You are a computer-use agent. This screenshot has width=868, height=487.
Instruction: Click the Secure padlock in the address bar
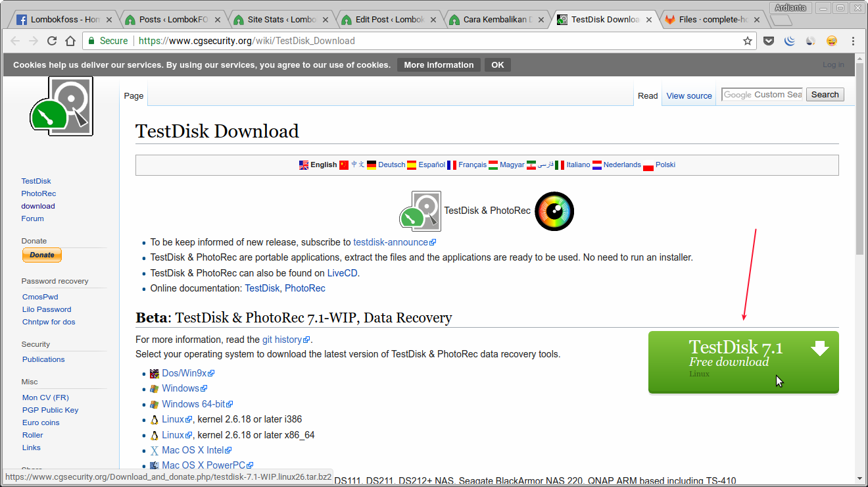(92, 40)
